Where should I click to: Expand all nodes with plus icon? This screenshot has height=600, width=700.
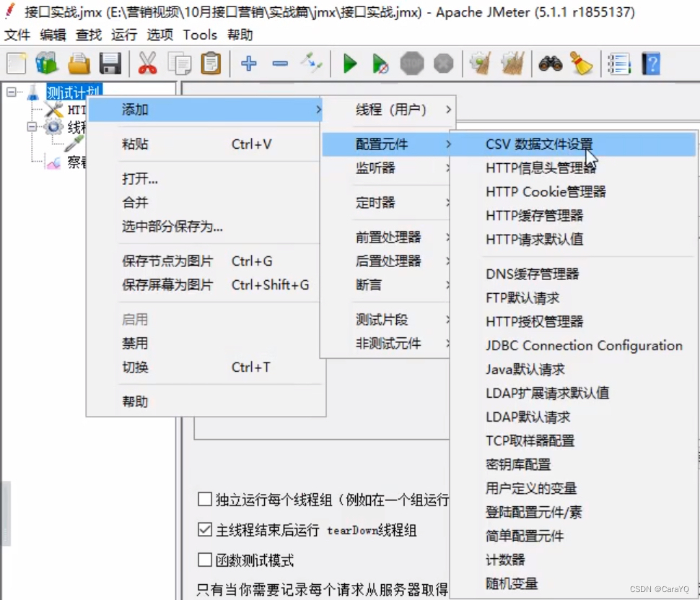point(249,64)
